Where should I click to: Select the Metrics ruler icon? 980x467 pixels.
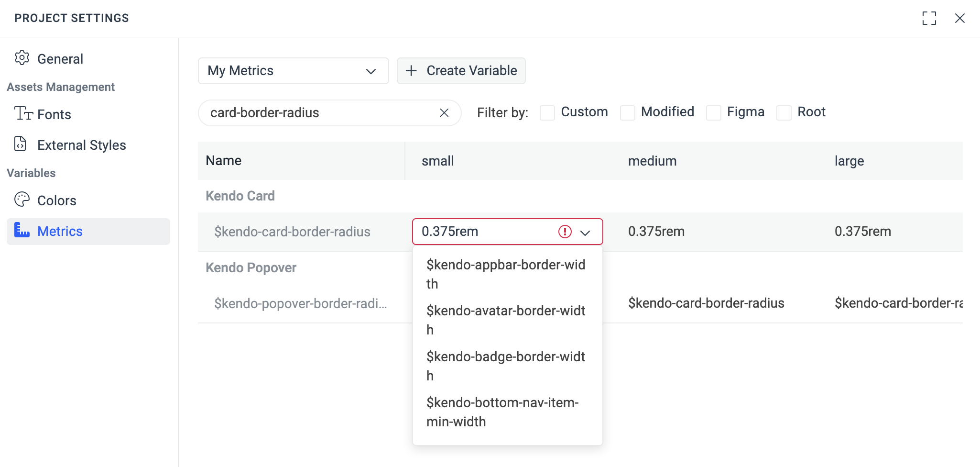pyautogui.click(x=21, y=231)
